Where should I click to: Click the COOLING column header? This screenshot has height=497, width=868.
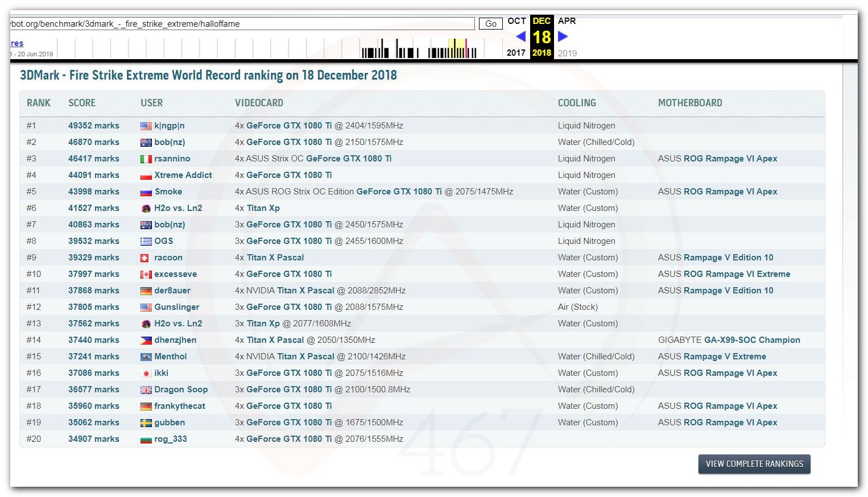coord(577,103)
